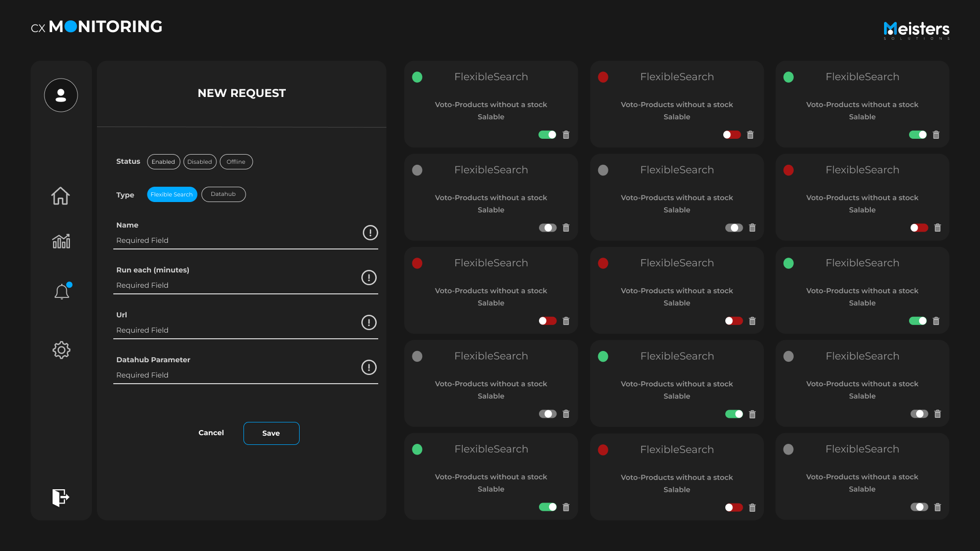
Task: Click the Datahub Parameter warning icon
Action: [x=369, y=367]
